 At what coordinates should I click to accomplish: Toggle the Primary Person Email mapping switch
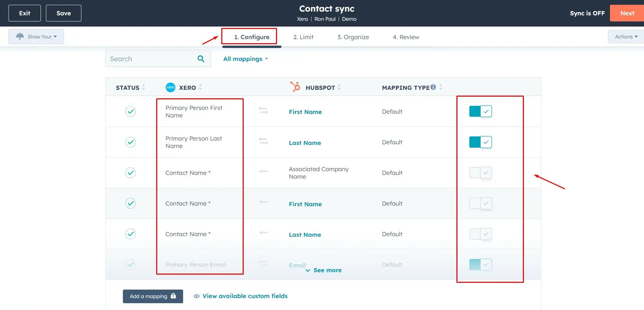point(480,264)
